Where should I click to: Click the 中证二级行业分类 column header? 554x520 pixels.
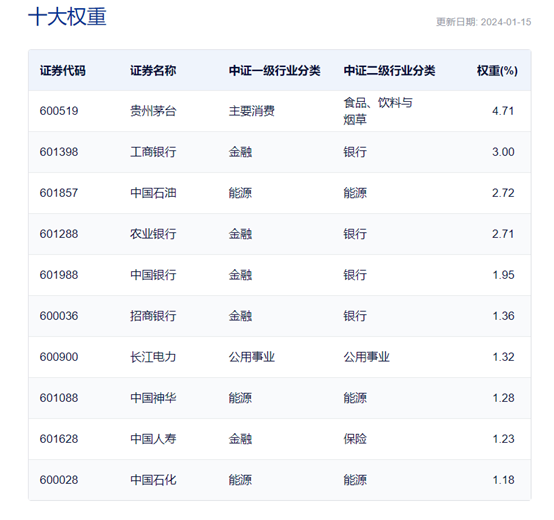(389, 71)
